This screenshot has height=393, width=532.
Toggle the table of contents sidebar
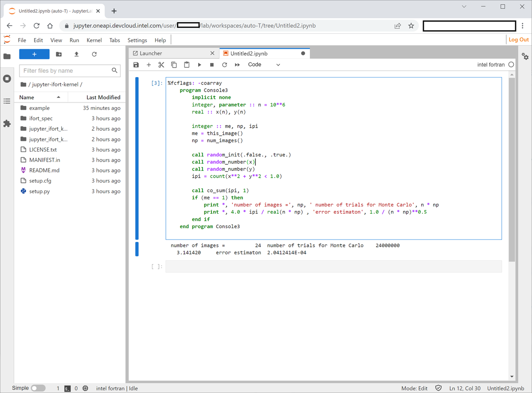point(7,101)
